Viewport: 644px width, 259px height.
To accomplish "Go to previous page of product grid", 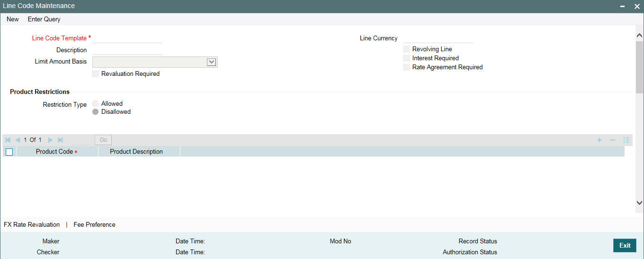I will [18, 140].
